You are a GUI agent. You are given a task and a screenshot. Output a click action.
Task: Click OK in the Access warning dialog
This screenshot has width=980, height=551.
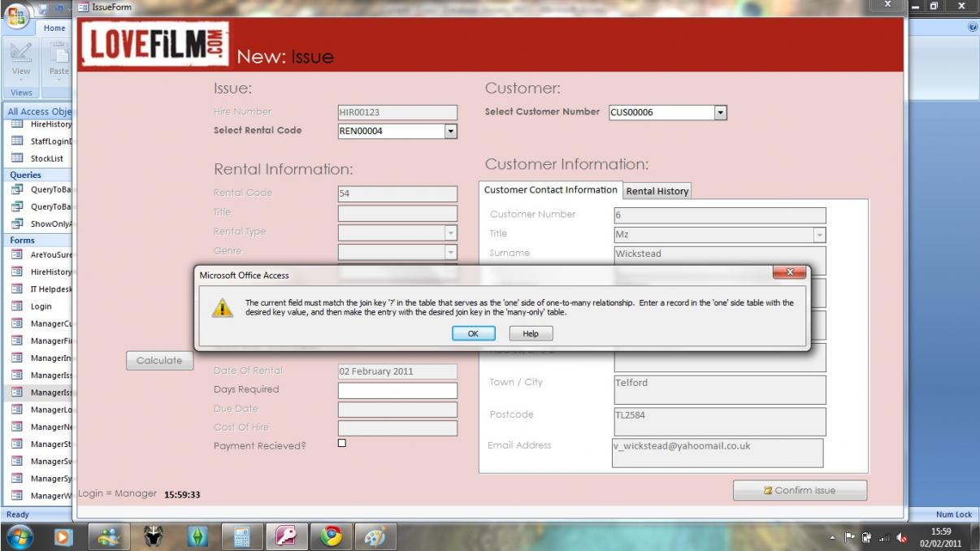pos(473,333)
